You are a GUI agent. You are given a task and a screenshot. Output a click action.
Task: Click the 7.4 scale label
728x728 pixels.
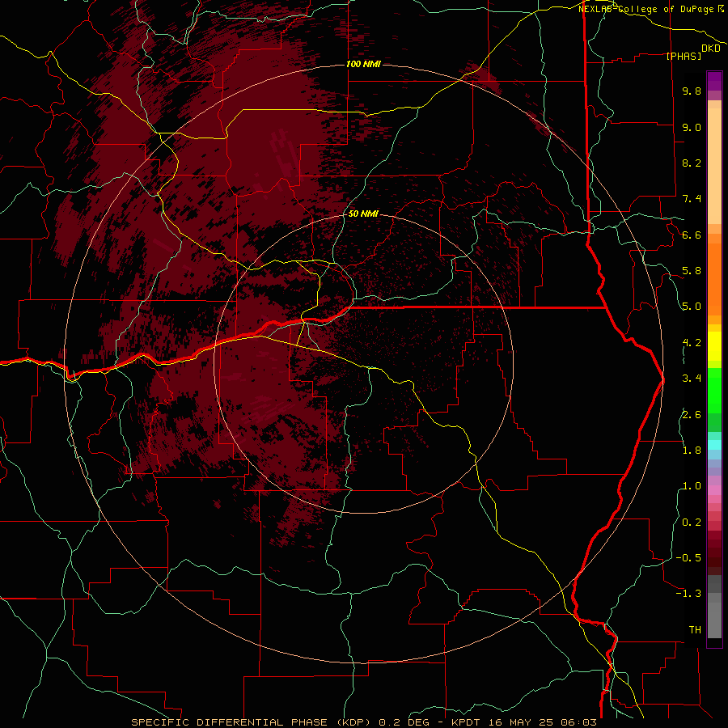pos(692,199)
